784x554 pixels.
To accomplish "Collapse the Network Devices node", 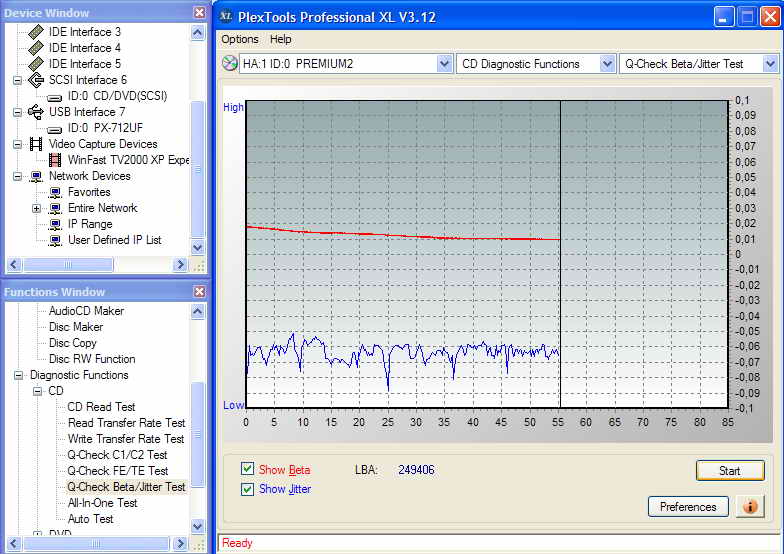I will coord(18,176).
